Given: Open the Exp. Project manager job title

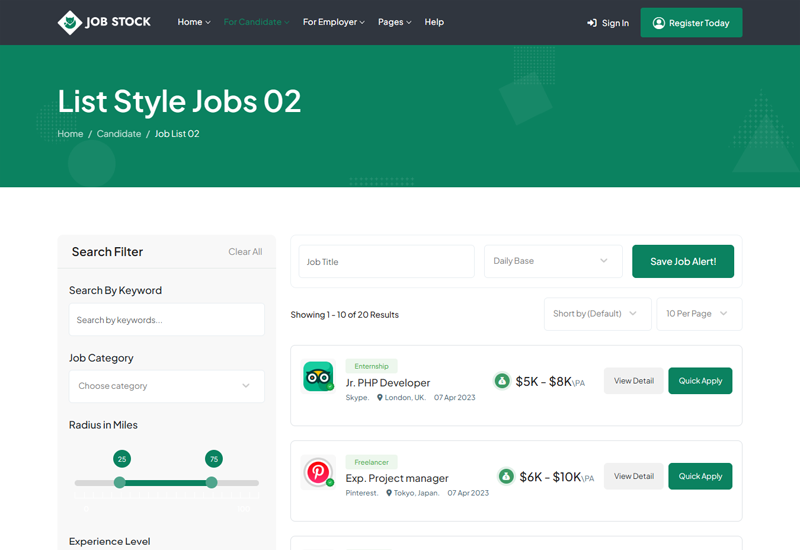Looking at the screenshot, I should click(397, 478).
